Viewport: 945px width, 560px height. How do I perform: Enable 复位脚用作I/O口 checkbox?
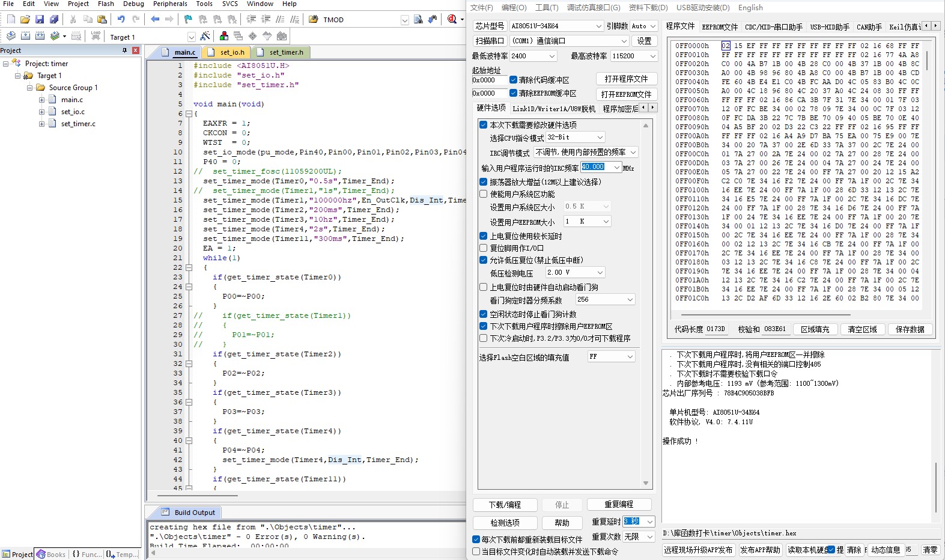coord(483,248)
